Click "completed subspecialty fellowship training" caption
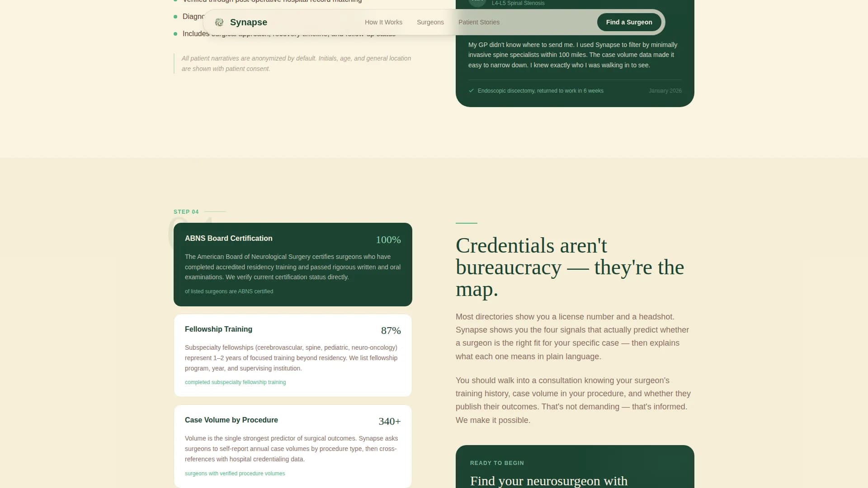 tap(235, 382)
